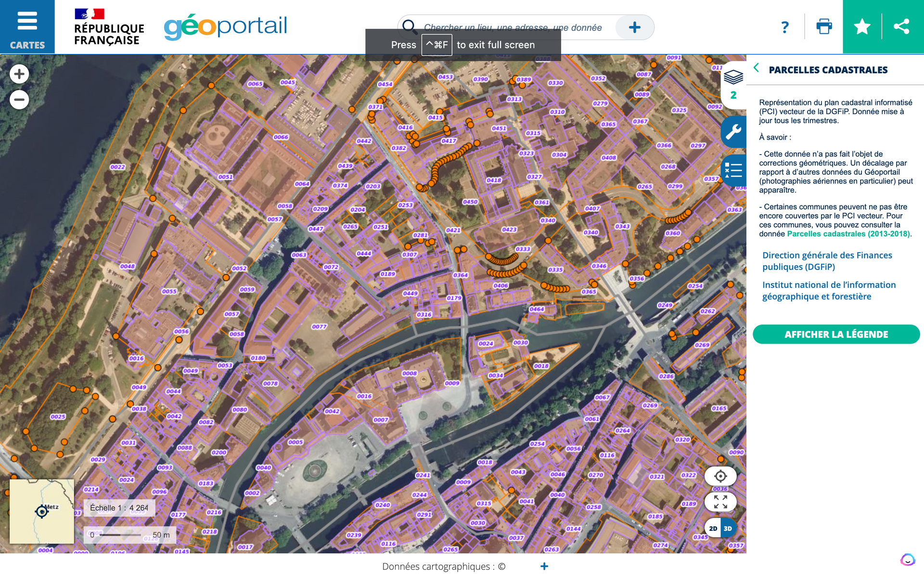Image resolution: width=924 pixels, height=579 pixels.
Task: Expand Données cartographiques attribution plus
Action: point(544,566)
